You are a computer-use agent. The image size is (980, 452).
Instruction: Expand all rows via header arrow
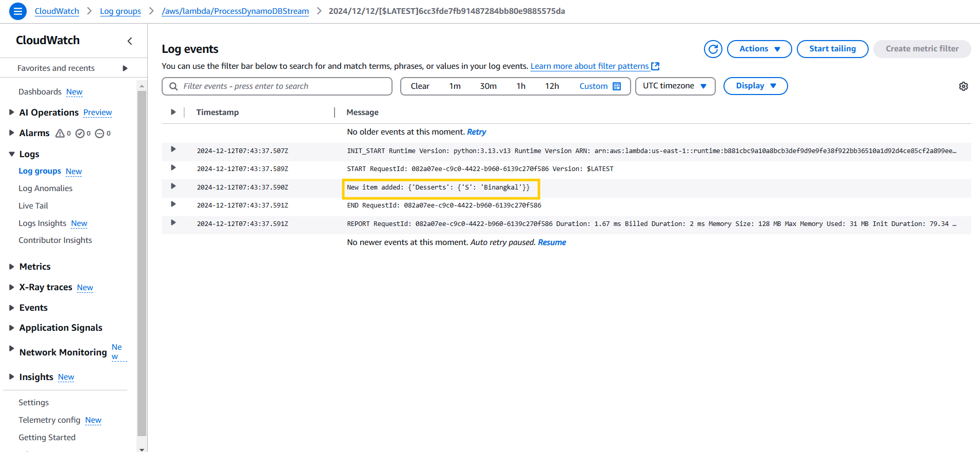(173, 112)
